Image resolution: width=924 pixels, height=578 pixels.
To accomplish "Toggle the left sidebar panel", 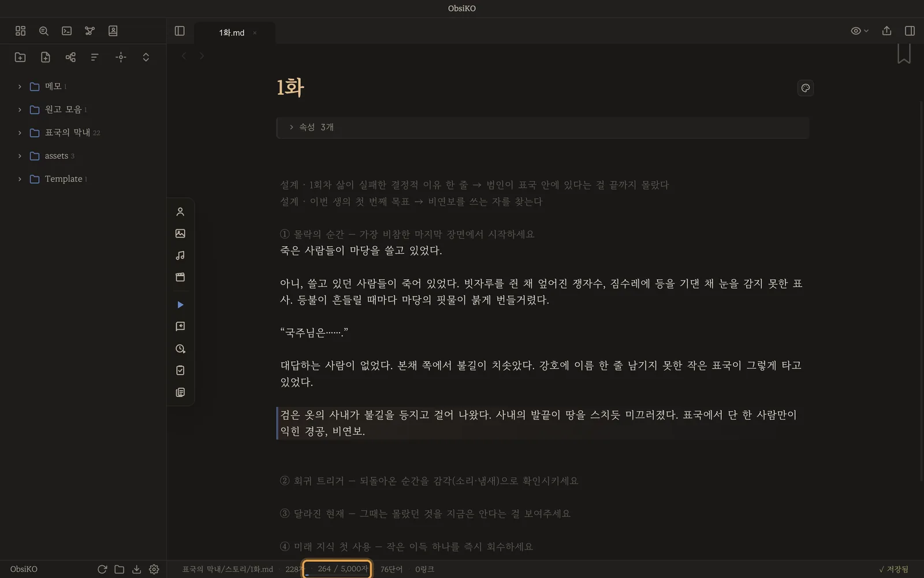I will 180,31.
